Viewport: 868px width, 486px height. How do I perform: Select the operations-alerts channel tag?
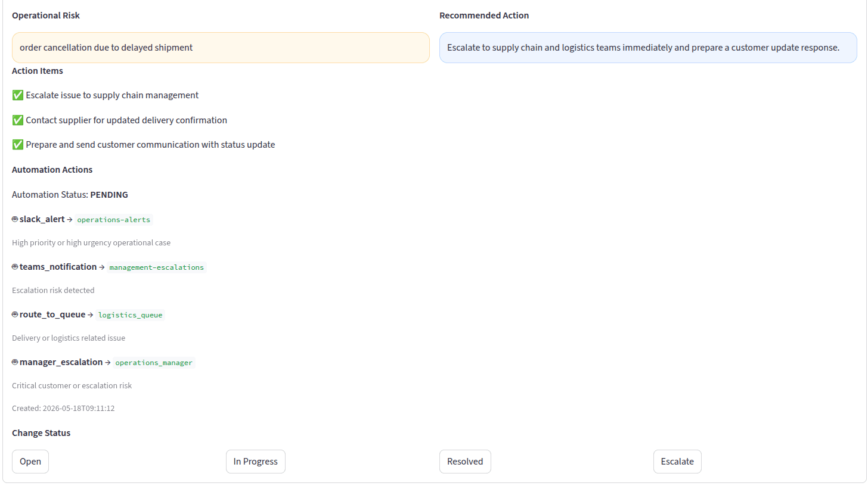(x=114, y=220)
